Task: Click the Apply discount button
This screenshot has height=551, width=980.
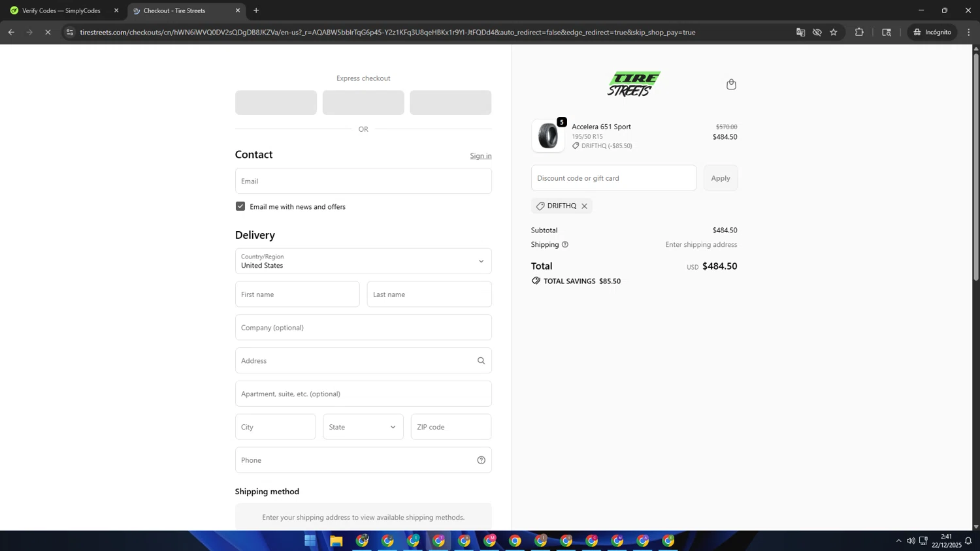Action: (721, 178)
